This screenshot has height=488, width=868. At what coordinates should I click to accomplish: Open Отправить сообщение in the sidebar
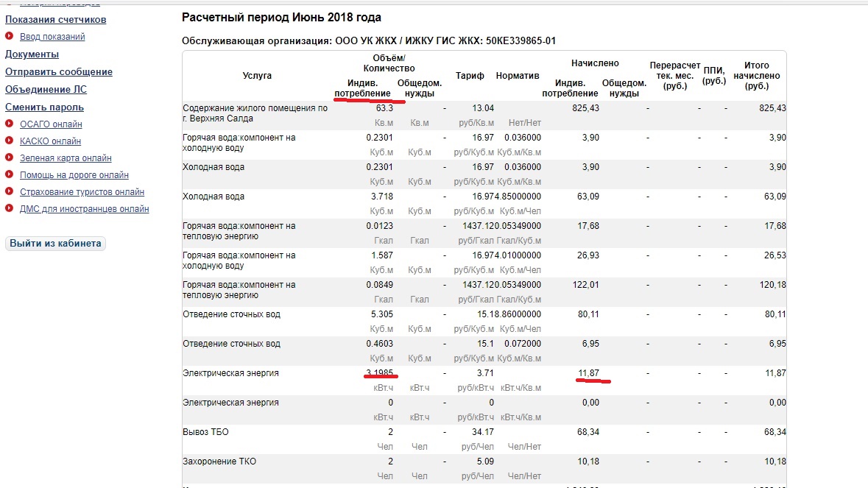click(59, 72)
